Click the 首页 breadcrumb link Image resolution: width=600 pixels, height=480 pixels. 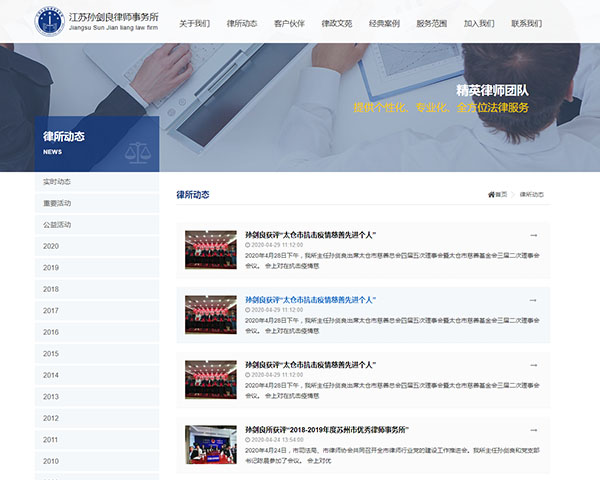(x=501, y=194)
